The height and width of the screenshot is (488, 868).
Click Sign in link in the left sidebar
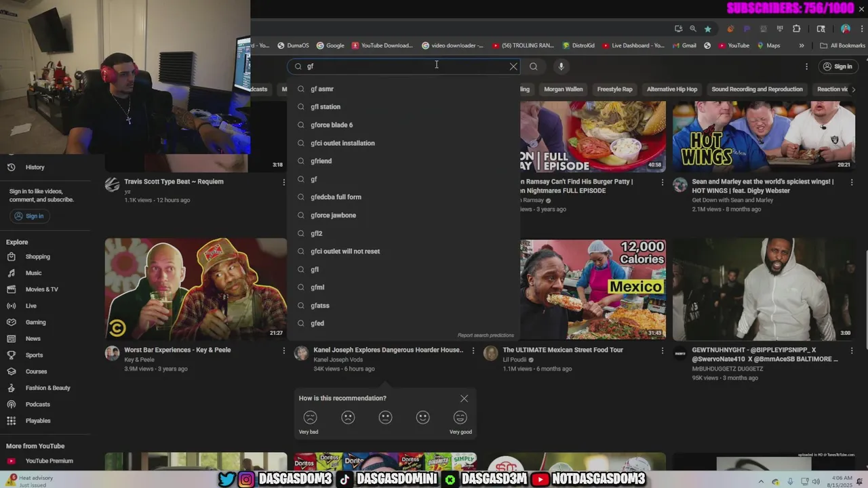29,216
